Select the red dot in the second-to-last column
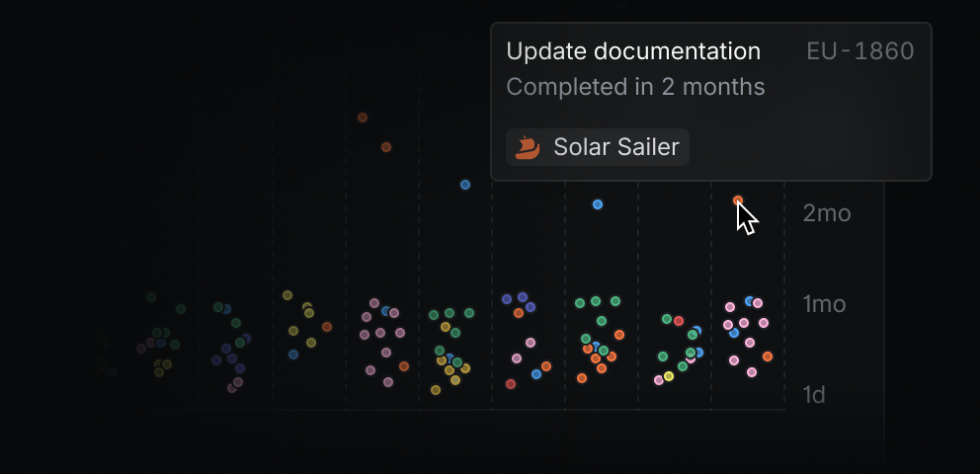The width and height of the screenshot is (980, 474). pyautogui.click(x=679, y=321)
